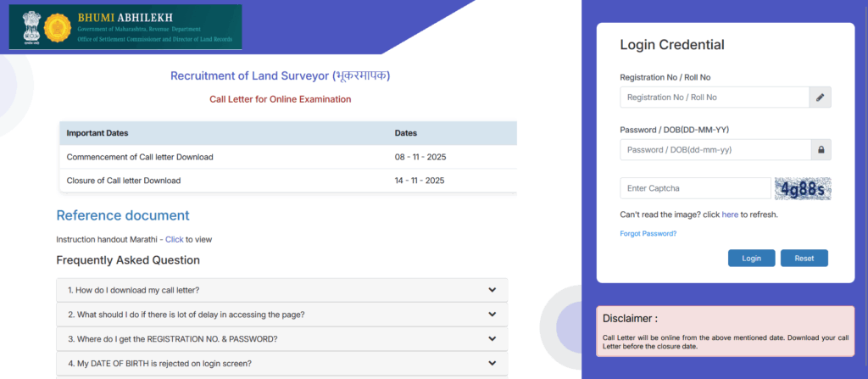Image resolution: width=868 pixels, height=379 pixels.
Task: Open Marathi instruction handout via Click link
Action: (x=174, y=239)
